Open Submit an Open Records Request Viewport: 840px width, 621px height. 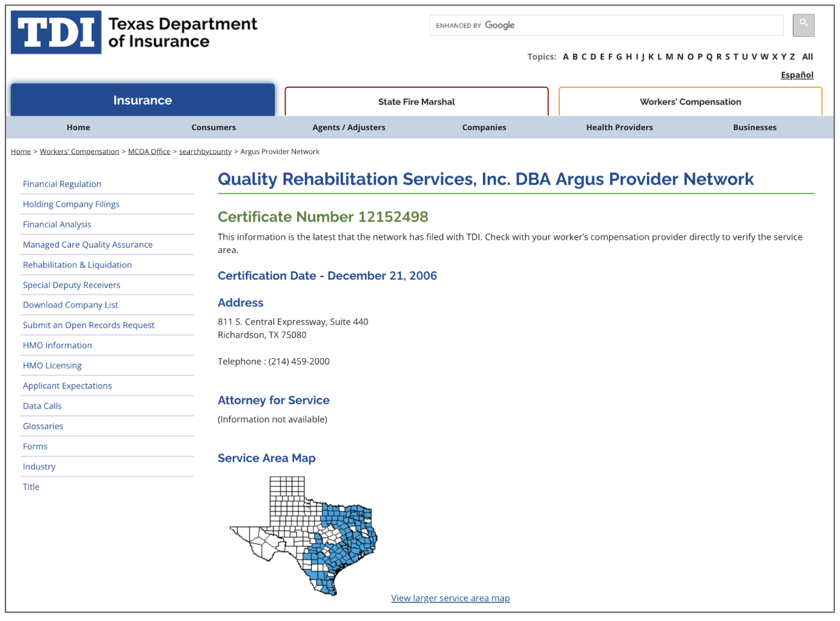(89, 325)
